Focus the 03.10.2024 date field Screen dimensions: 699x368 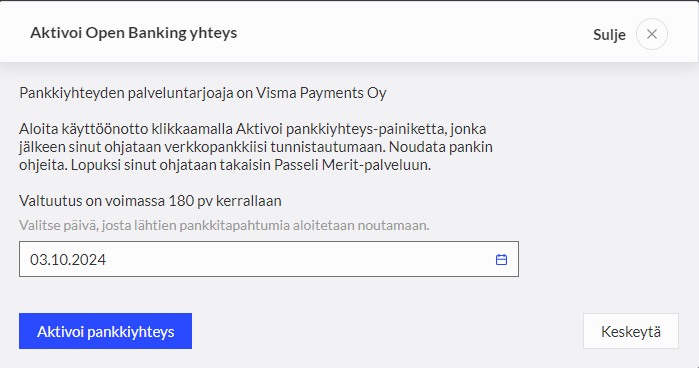[x=268, y=259]
